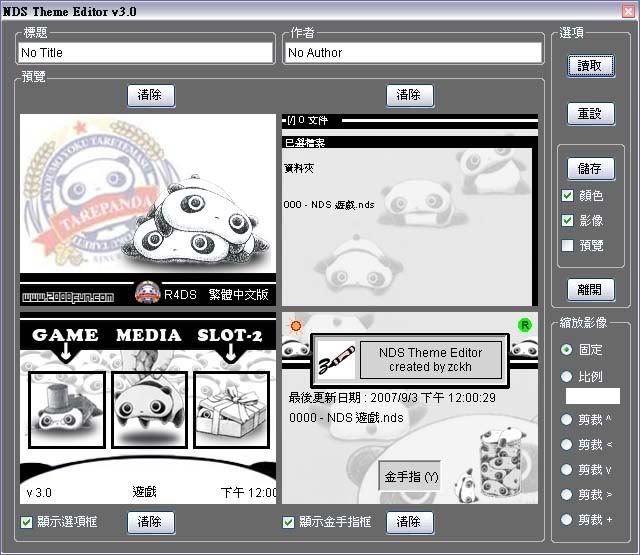Viewport: 640px width, 555px height.
Task: Select the 剪裁 < crop option
Action: point(567,444)
